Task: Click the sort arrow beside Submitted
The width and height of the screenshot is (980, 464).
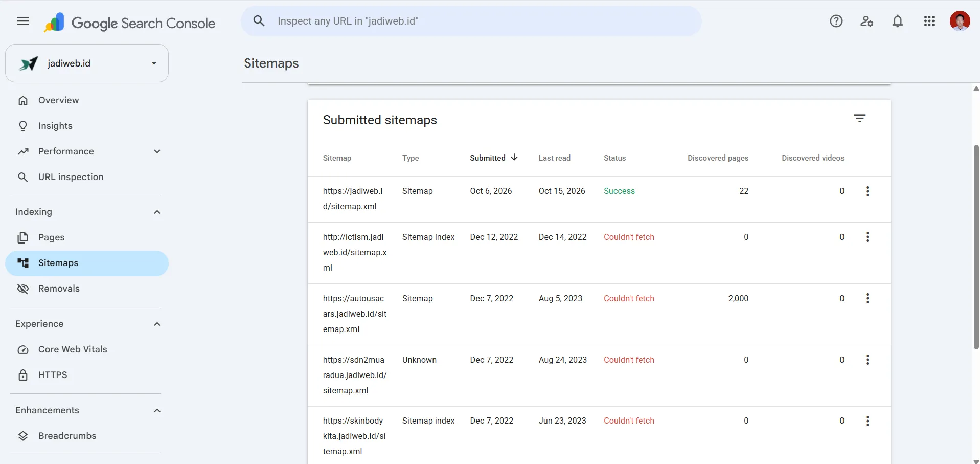Action: (x=514, y=158)
